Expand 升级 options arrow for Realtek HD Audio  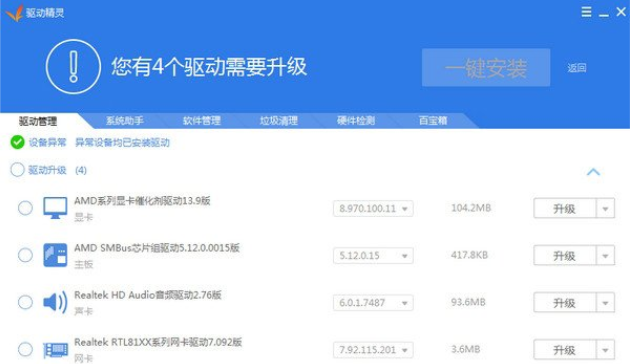tap(605, 302)
